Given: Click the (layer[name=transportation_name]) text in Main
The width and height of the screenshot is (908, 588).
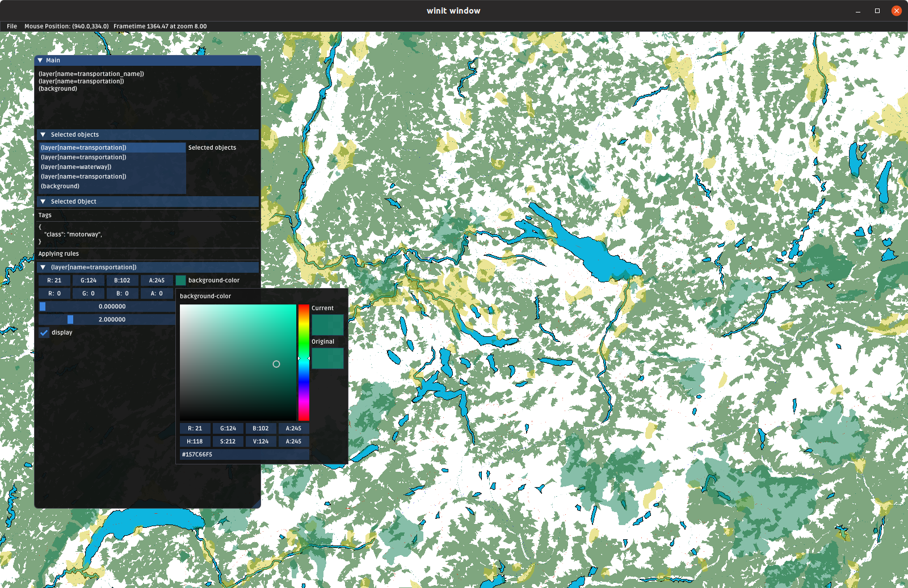Looking at the screenshot, I should 91,74.
